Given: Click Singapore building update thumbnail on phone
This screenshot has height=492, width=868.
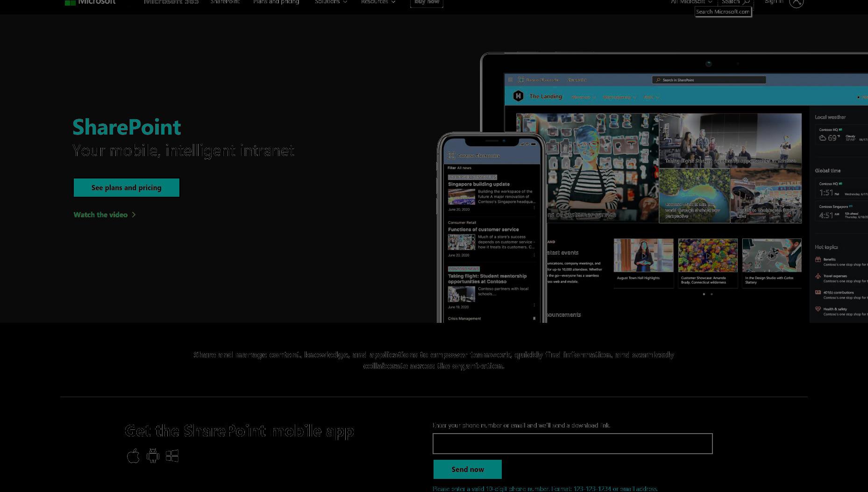Looking at the screenshot, I should [x=462, y=197].
